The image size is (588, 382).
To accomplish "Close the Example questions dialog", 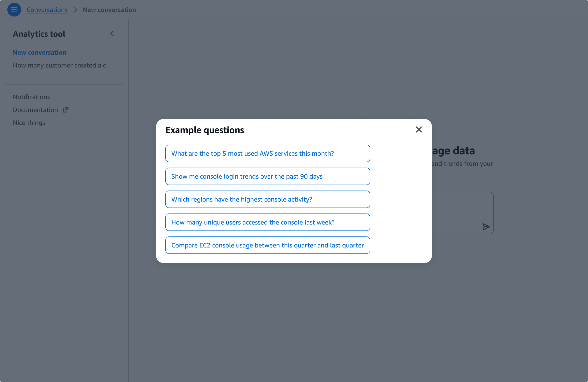I will click(x=419, y=129).
